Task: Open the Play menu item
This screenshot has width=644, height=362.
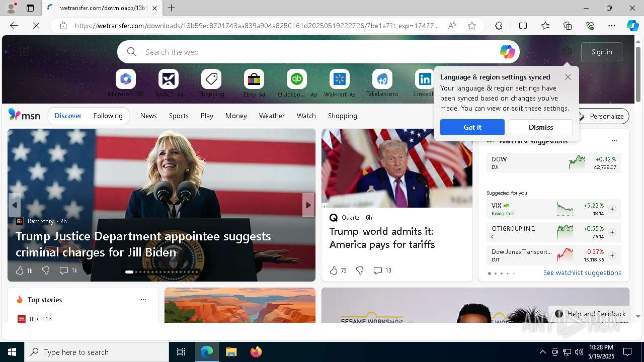Action: (207, 116)
